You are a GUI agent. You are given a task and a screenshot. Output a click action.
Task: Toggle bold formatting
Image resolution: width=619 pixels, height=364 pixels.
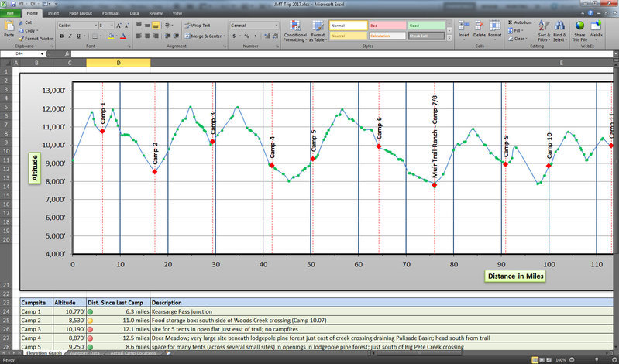pyautogui.click(x=61, y=36)
